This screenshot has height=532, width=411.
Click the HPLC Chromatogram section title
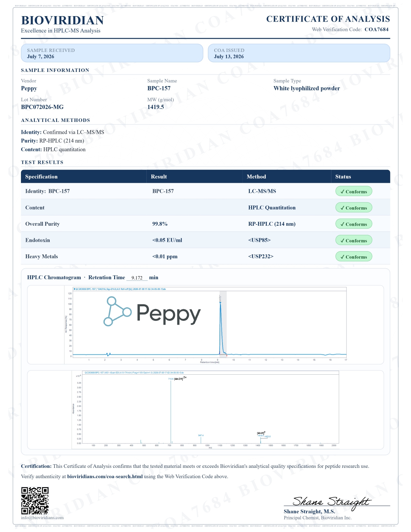54,278
